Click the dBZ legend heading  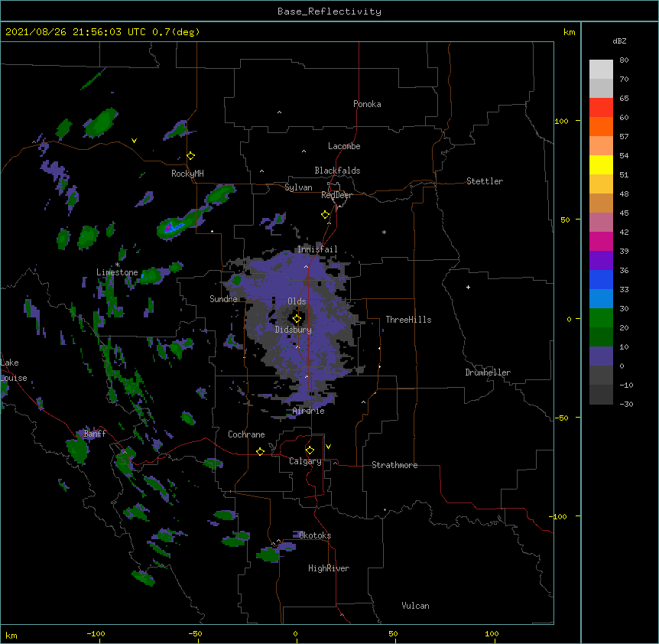(619, 41)
